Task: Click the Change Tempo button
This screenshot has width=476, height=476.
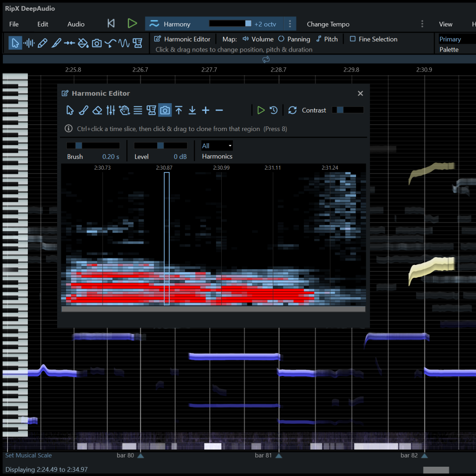Action: 328,24
